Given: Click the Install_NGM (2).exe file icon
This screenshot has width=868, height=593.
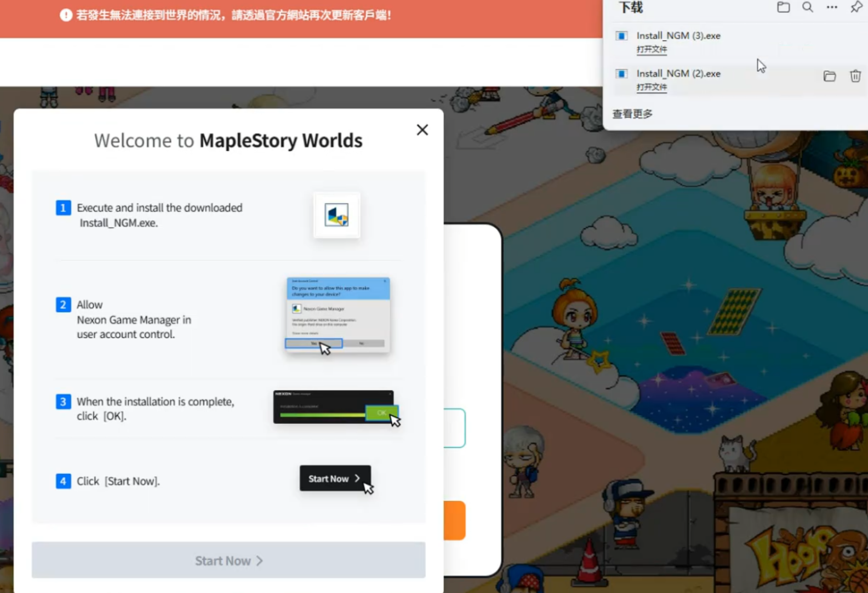Looking at the screenshot, I should pyautogui.click(x=621, y=74).
